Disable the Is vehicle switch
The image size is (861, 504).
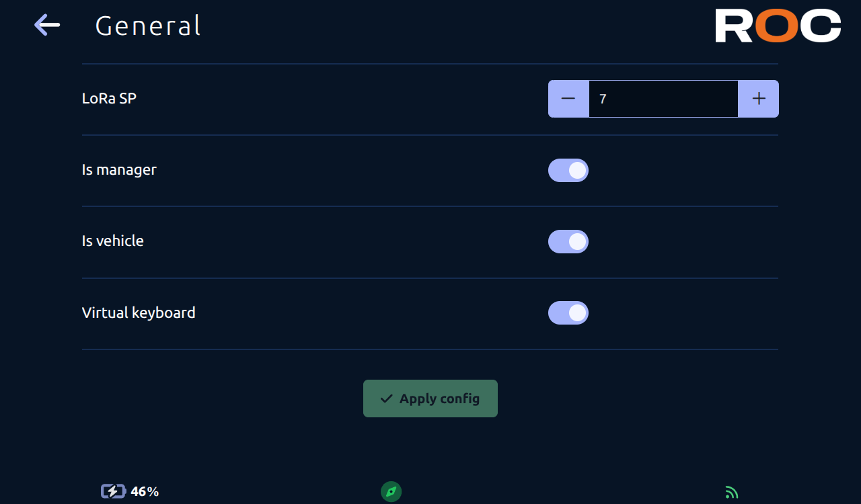pyautogui.click(x=568, y=241)
